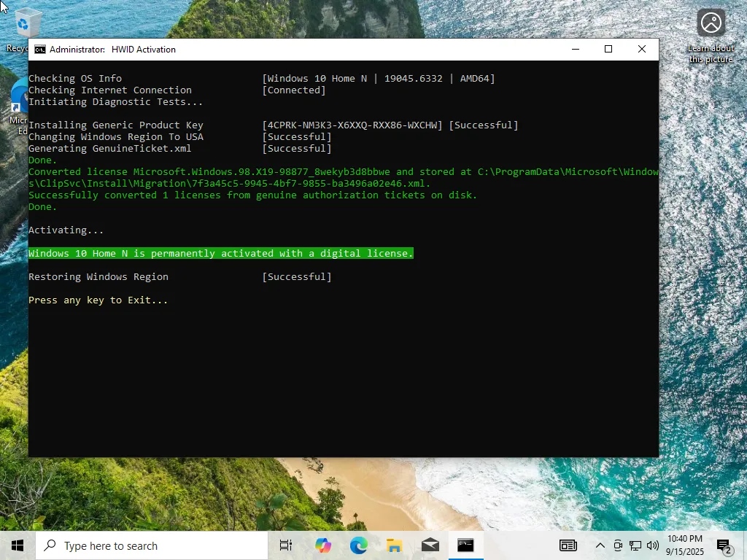Click the '[Connected]' status text
The height and width of the screenshot is (560, 747).
pyautogui.click(x=294, y=90)
